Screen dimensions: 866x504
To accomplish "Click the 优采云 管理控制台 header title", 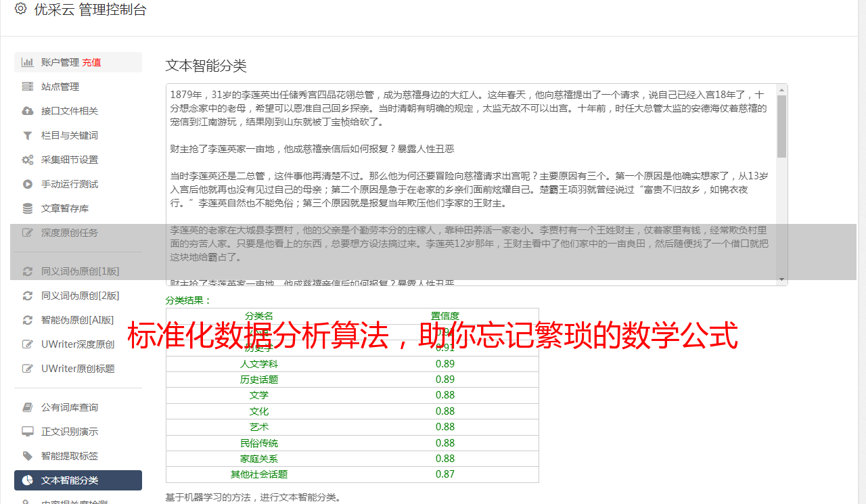I will 90,9.
